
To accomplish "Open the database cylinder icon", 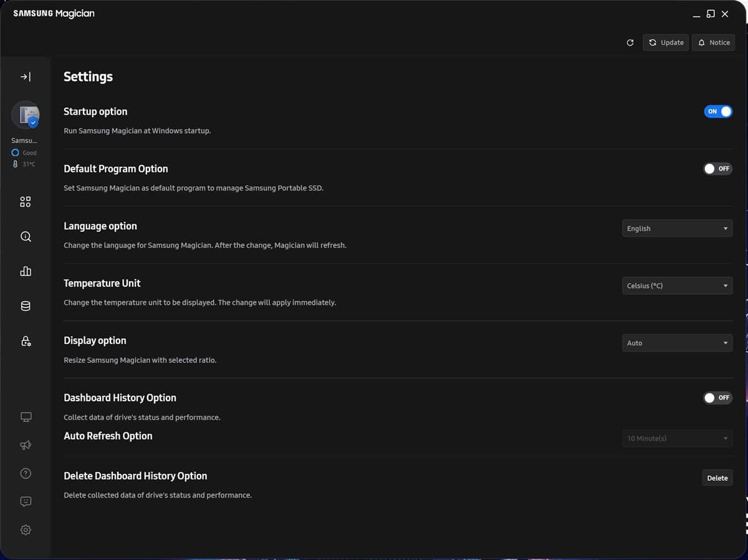I will (26, 306).
